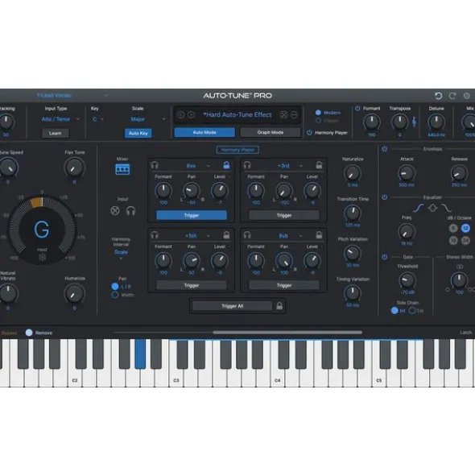Select Side Chain Ext radio button
Viewport: 475px width, 476px height.
pos(412,311)
